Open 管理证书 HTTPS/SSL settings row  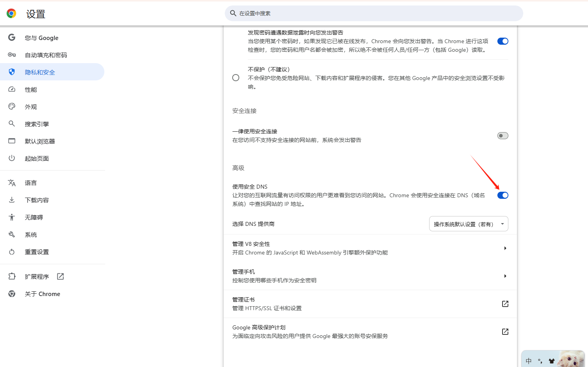pyautogui.click(x=370, y=304)
